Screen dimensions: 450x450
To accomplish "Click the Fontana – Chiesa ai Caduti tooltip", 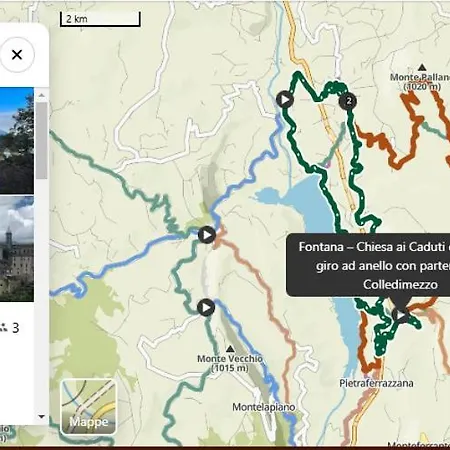I will click(x=368, y=265).
